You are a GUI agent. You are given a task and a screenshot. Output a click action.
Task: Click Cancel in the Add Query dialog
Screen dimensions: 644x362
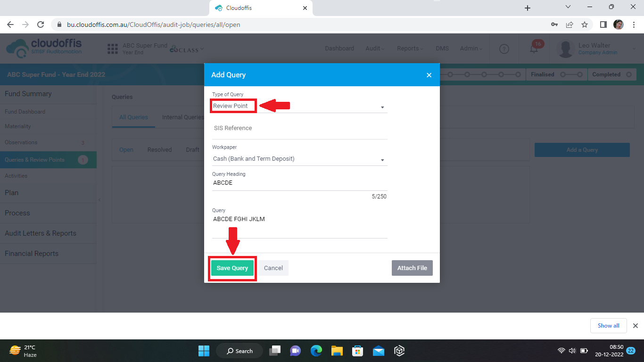(x=273, y=268)
